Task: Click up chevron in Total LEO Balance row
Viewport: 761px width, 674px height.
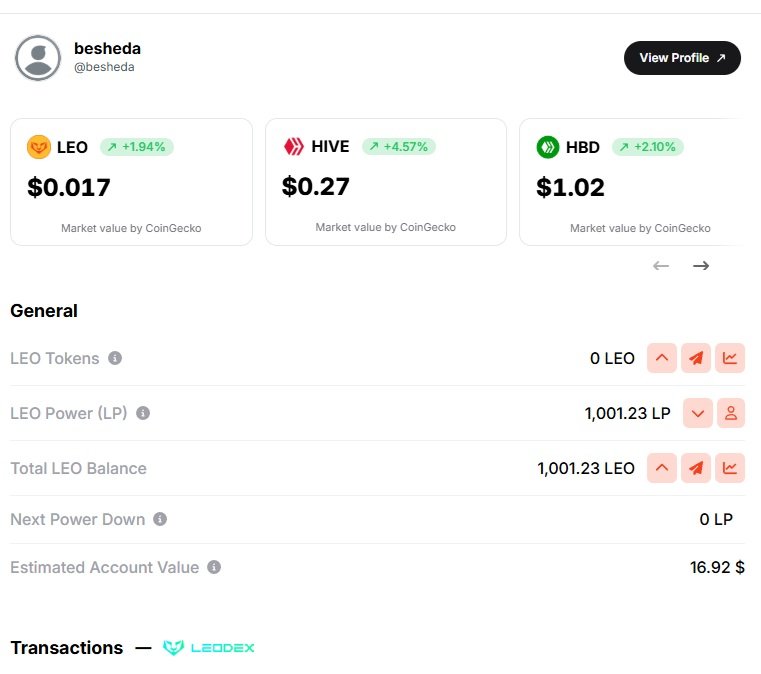Action: (662, 468)
